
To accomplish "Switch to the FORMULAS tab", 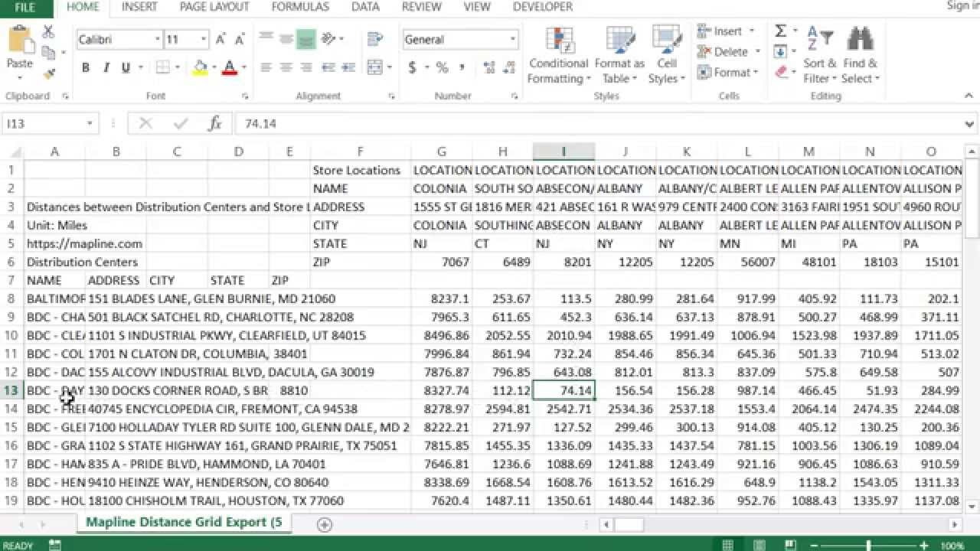I will pyautogui.click(x=300, y=7).
